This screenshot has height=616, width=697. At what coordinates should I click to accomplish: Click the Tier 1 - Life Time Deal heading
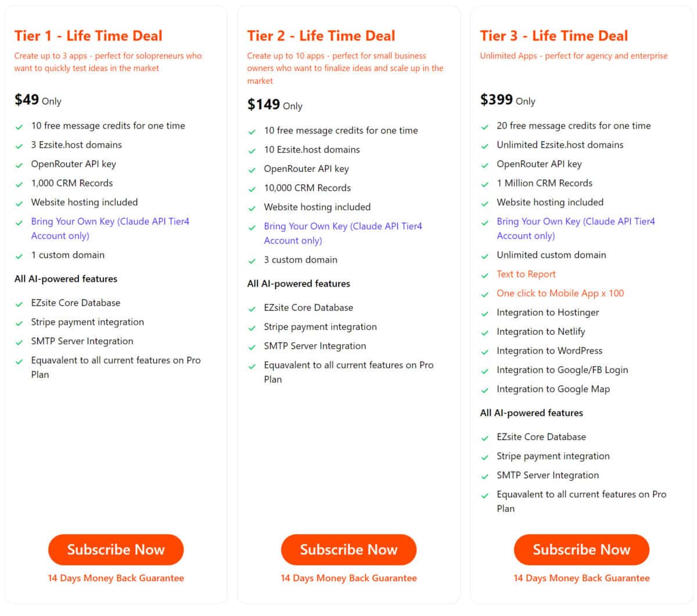(x=88, y=36)
